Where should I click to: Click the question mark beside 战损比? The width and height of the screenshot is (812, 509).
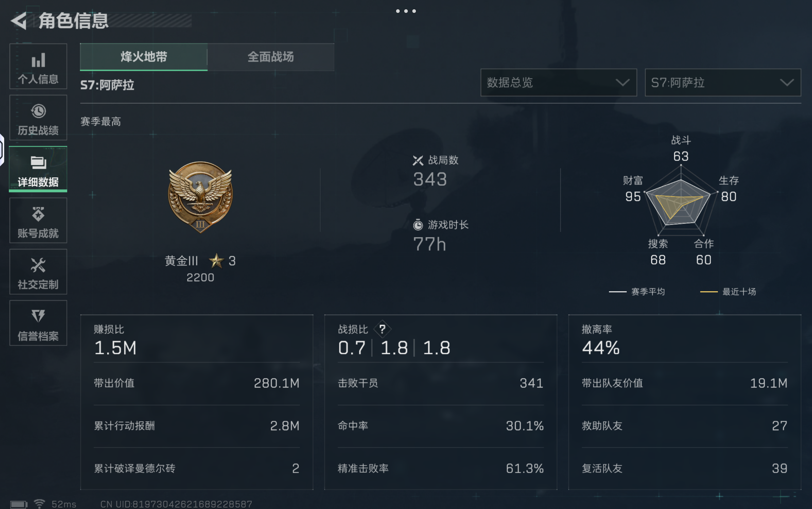coord(382,329)
